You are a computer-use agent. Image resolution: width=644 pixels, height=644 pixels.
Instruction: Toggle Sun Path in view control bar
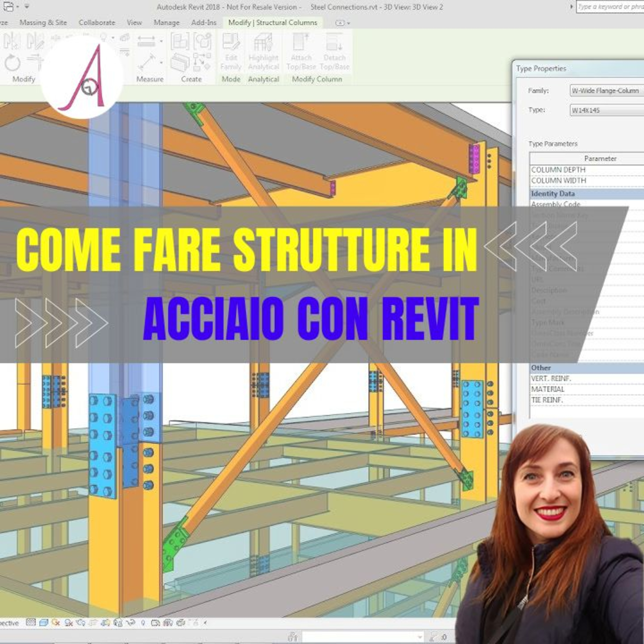point(56,623)
